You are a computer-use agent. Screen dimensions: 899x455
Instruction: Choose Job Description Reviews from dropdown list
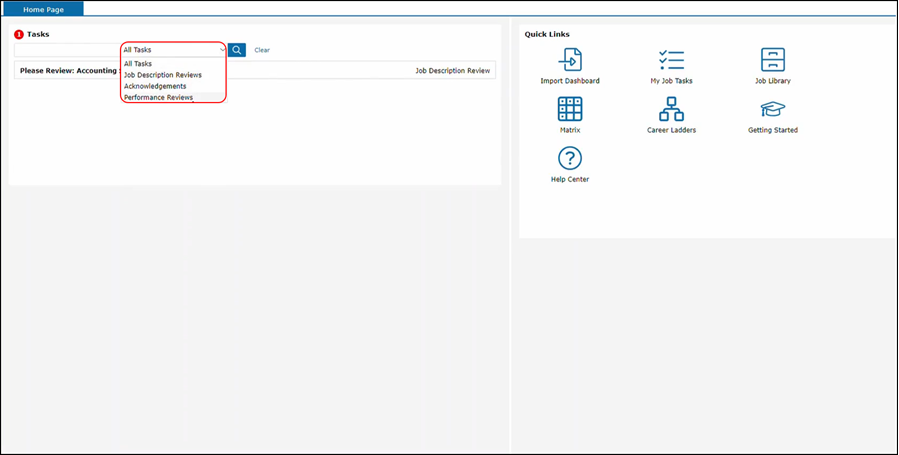point(162,75)
